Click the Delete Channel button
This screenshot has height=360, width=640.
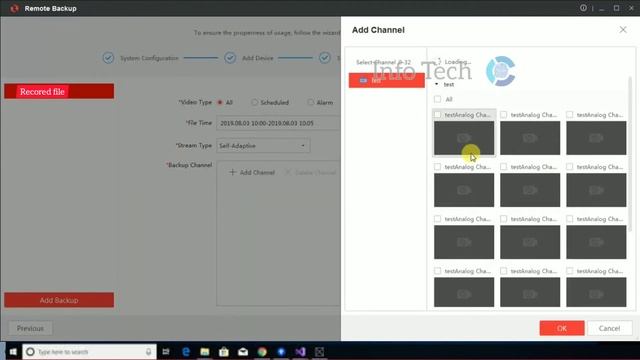coord(311,172)
